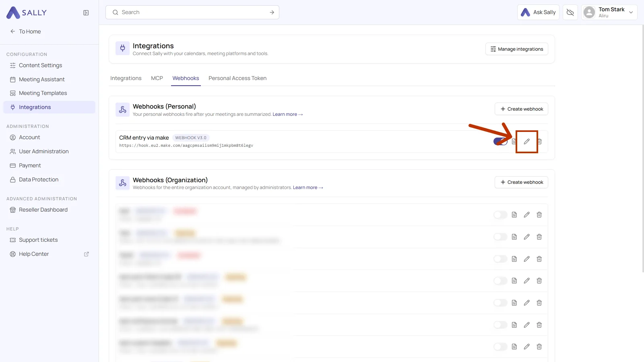The height and width of the screenshot is (362, 644).
Task: Open logs for CRM entry via make webhook
Action: point(514,142)
